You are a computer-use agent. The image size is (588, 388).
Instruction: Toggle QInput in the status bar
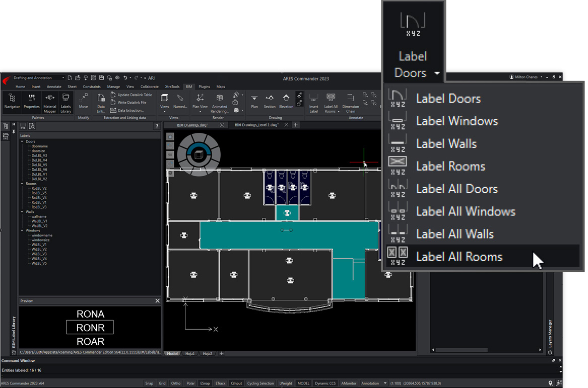[236, 383]
